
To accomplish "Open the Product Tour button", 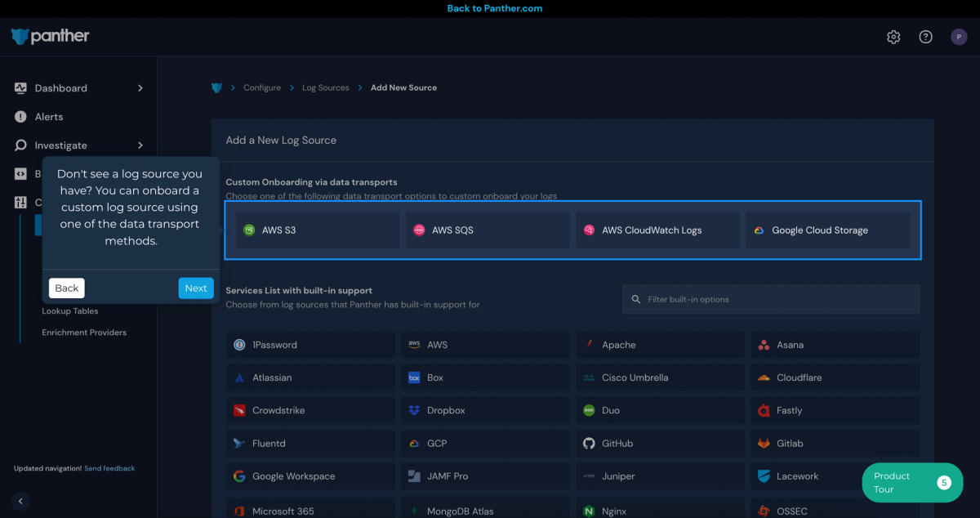I will pos(912,483).
